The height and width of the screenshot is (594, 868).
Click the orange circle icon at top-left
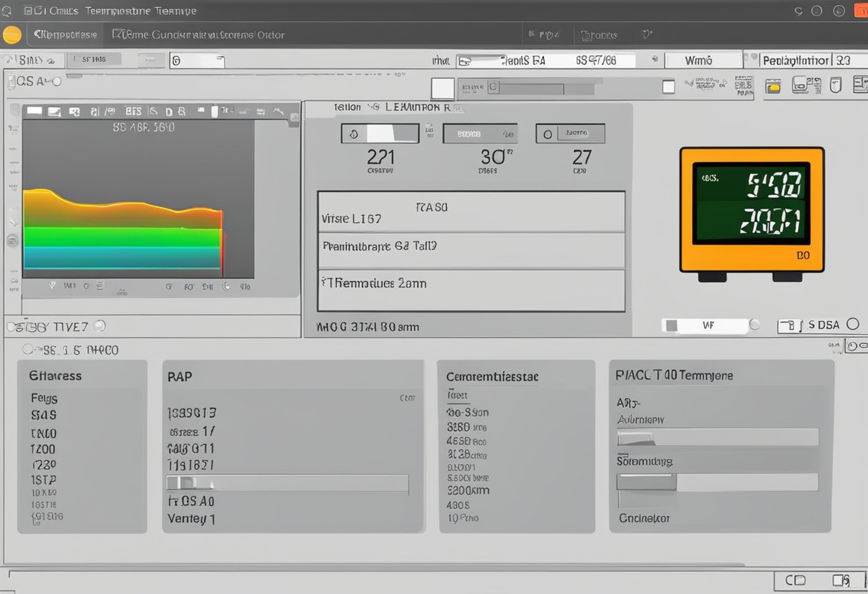[12, 35]
